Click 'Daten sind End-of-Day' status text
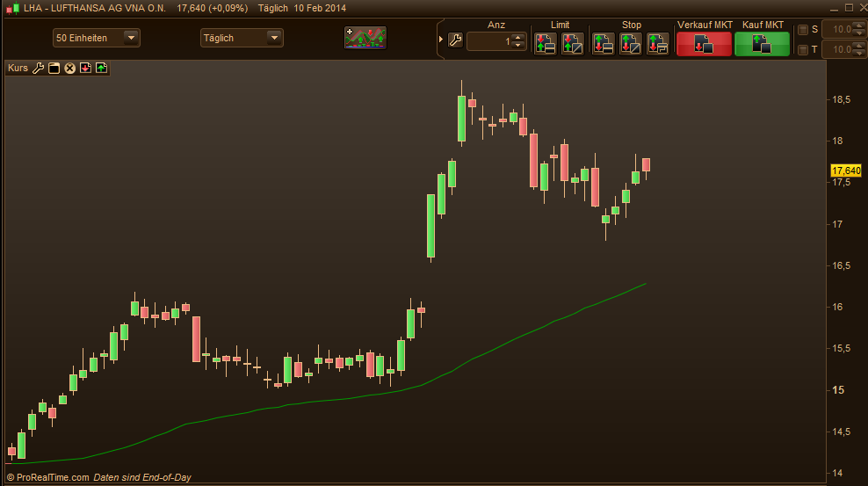 (142, 477)
